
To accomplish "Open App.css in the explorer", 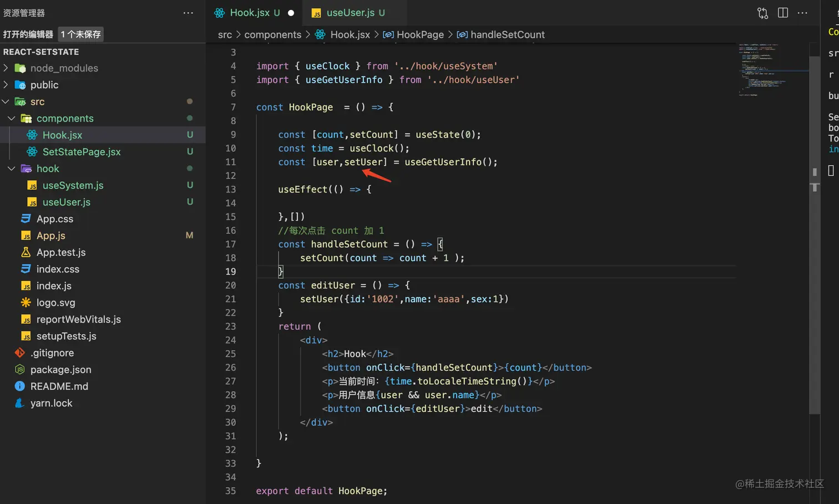I will [103, 219].
